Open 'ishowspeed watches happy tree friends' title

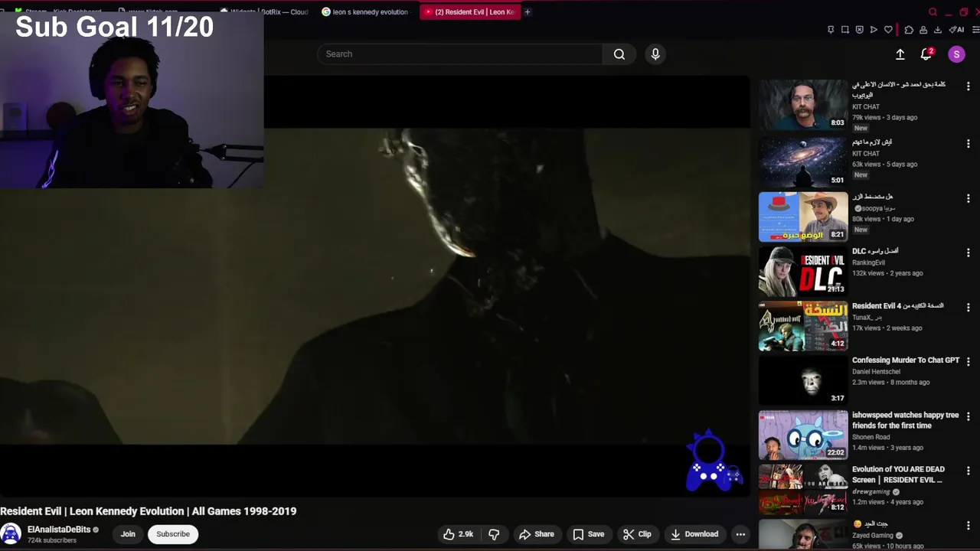906,420
